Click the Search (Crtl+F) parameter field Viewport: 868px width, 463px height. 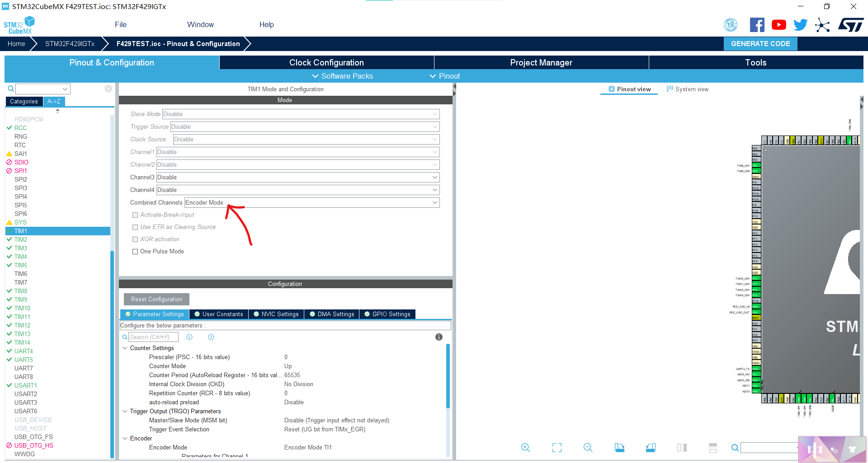(153, 337)
